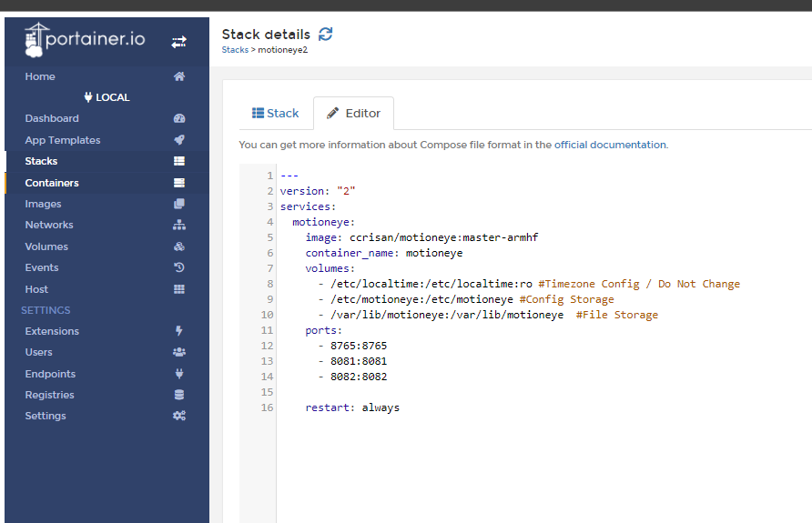Click the Dashboard gauge icon

(x=179, y=118)
